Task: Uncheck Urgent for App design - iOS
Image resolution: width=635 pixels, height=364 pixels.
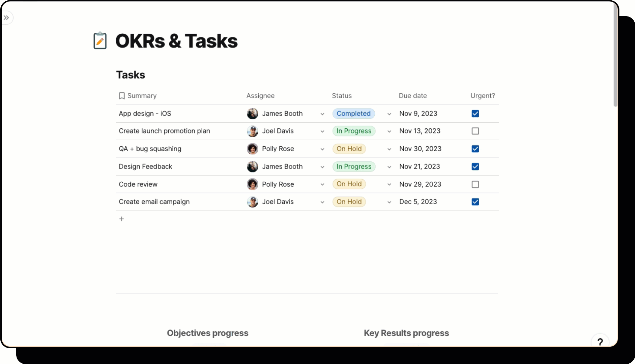Action: click(475, 114)
